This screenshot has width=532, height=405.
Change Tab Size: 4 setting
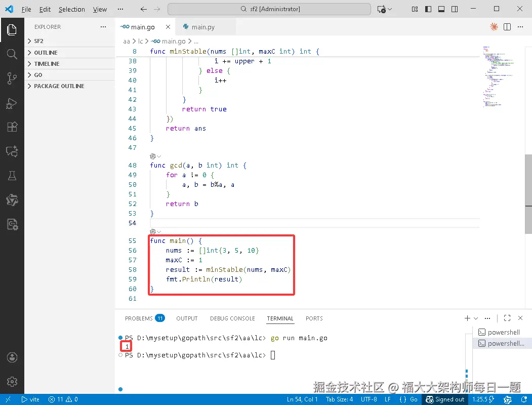(x=339, y=399)
